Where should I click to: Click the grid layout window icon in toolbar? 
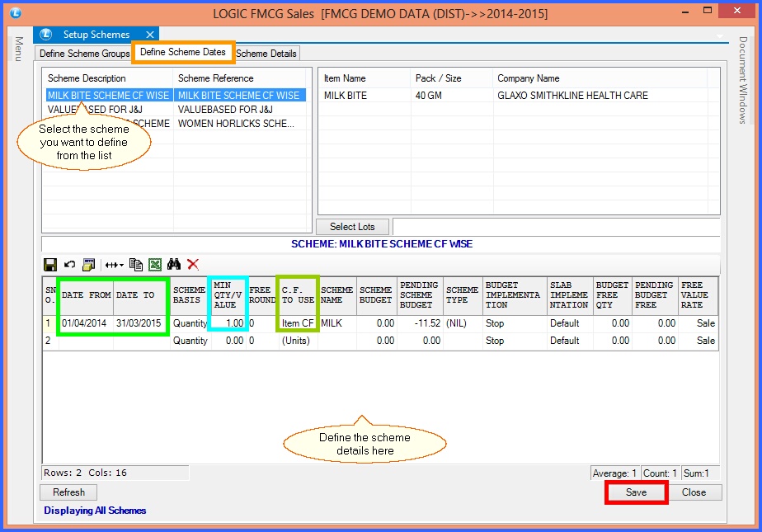point(88,265)
